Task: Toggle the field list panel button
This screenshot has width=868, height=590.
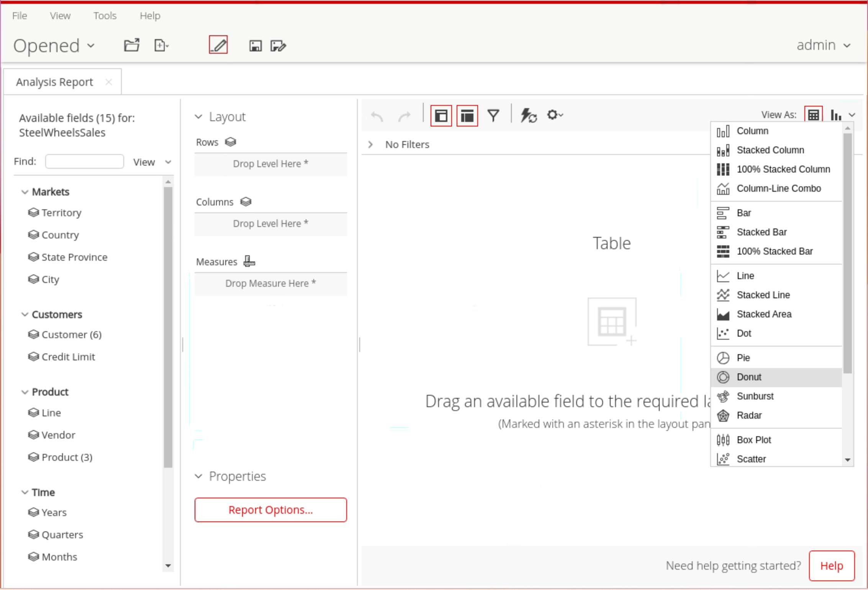Action: [441, 115]
